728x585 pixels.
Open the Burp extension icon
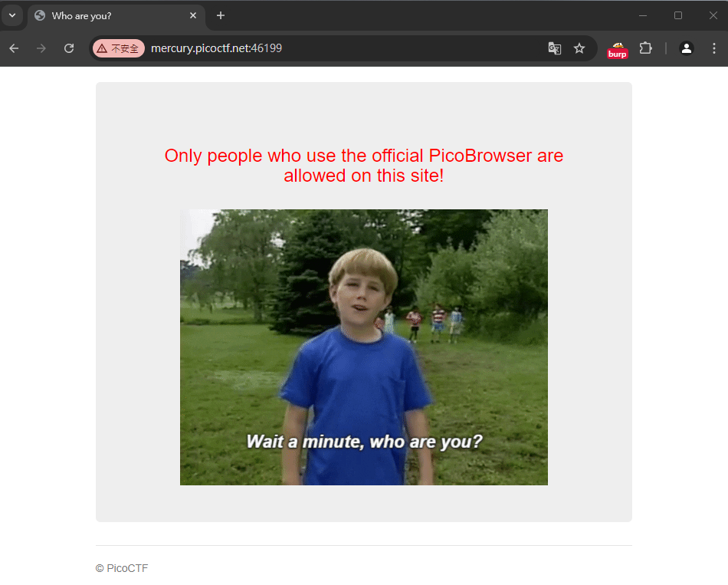coord(618,50)
